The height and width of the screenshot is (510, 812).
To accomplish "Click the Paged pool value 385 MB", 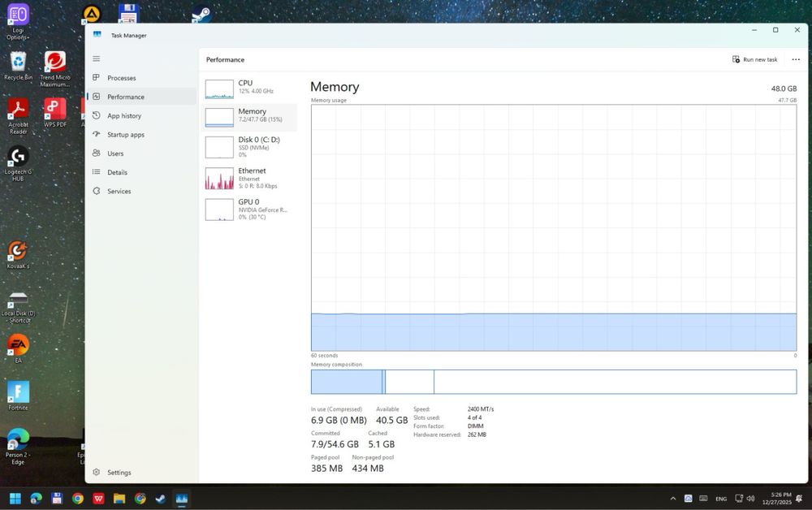I will click(x=326, y=469).
